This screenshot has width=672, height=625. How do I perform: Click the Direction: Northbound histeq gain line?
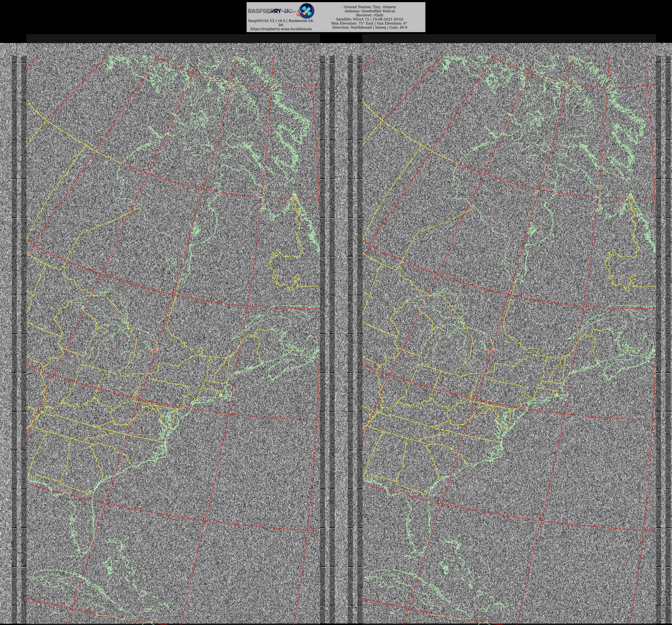click(369, 27)
